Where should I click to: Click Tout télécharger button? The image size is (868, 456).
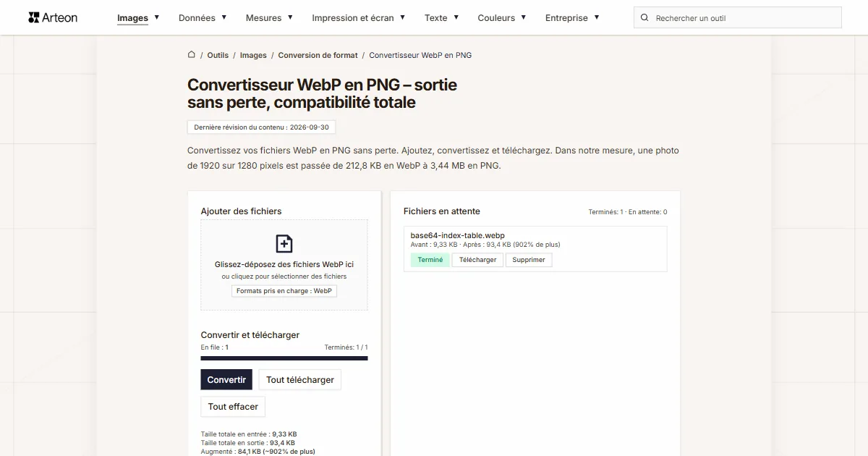click(300, 379)
